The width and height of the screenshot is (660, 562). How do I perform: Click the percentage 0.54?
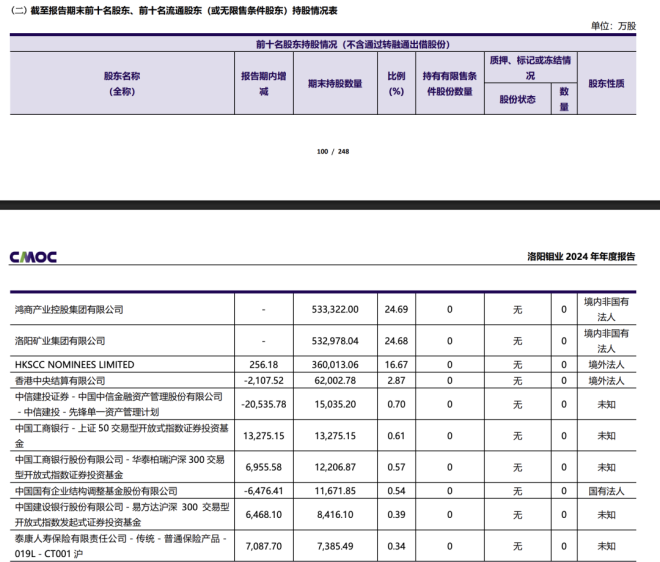coord(396,491)
